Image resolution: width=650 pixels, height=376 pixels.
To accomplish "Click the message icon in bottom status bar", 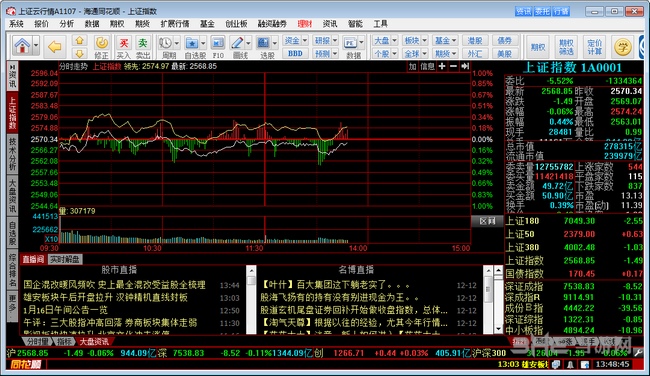I will pos(556,364).
